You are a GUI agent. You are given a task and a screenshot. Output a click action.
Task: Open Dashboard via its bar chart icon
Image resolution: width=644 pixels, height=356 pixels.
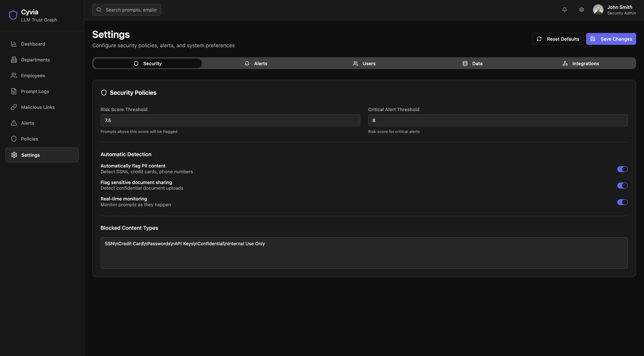[14, 44]
